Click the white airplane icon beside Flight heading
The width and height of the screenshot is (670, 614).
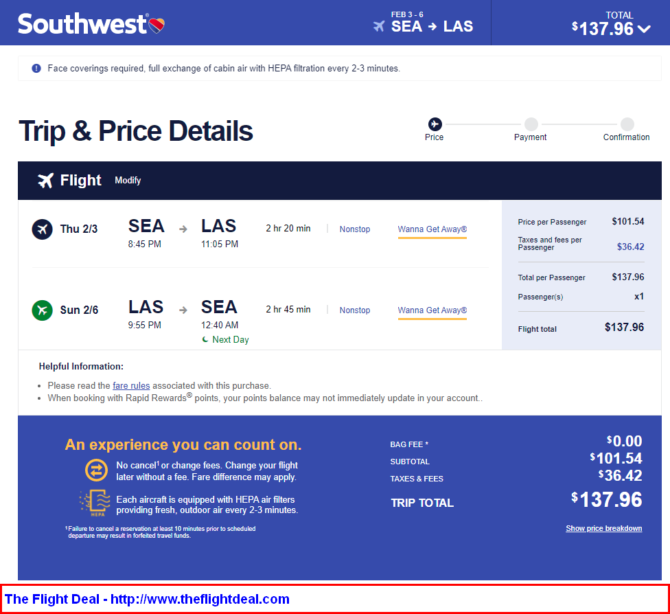(45, 180)
